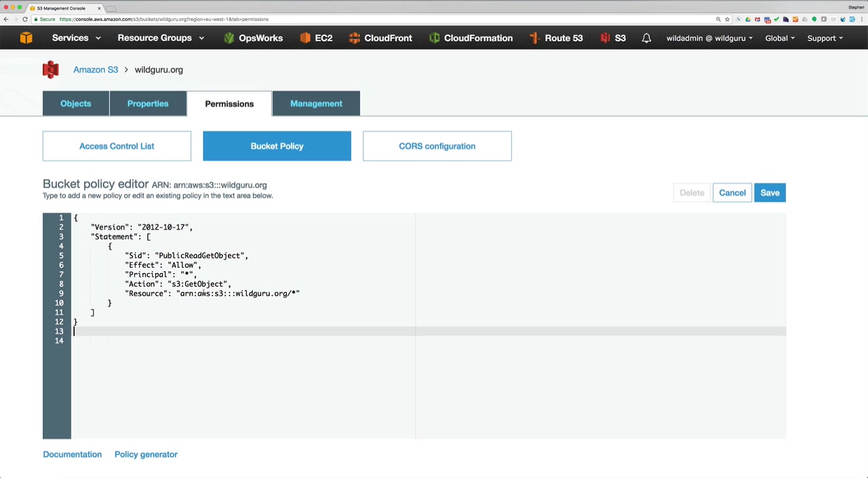
Task: Click the "Resource" ARN line in editor
Action: pyautogui.click(x=212, y=293)
